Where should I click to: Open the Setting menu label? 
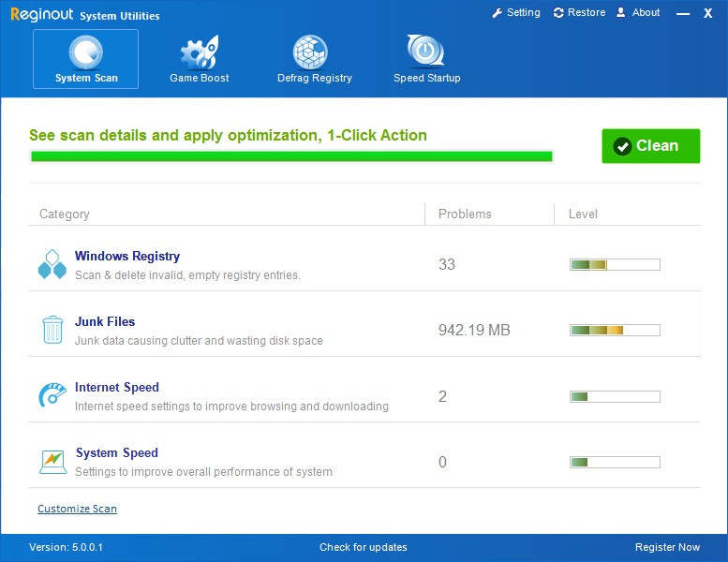(523, 12)
